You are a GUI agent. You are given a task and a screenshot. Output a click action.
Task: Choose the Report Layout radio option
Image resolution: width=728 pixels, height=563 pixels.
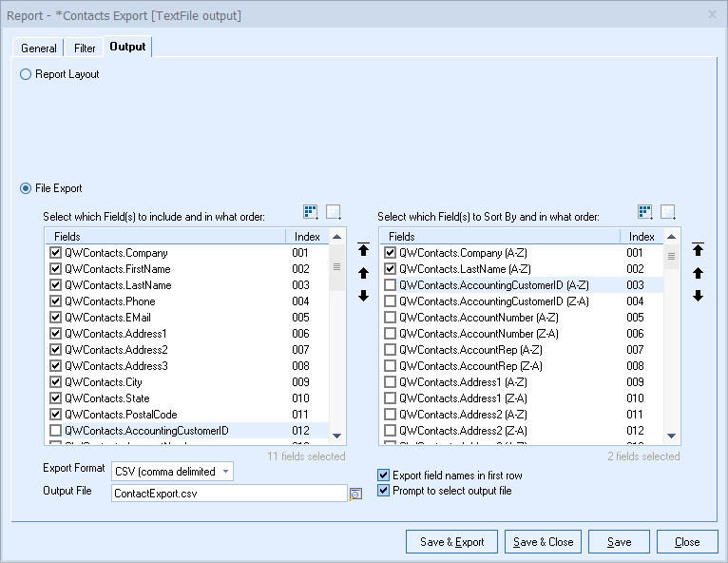tap(26, 74)
